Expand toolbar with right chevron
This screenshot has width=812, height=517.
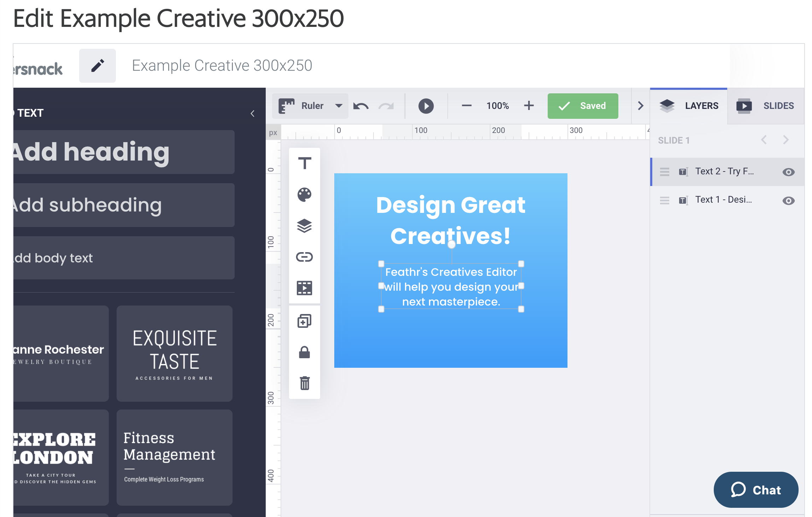[641, 106]
